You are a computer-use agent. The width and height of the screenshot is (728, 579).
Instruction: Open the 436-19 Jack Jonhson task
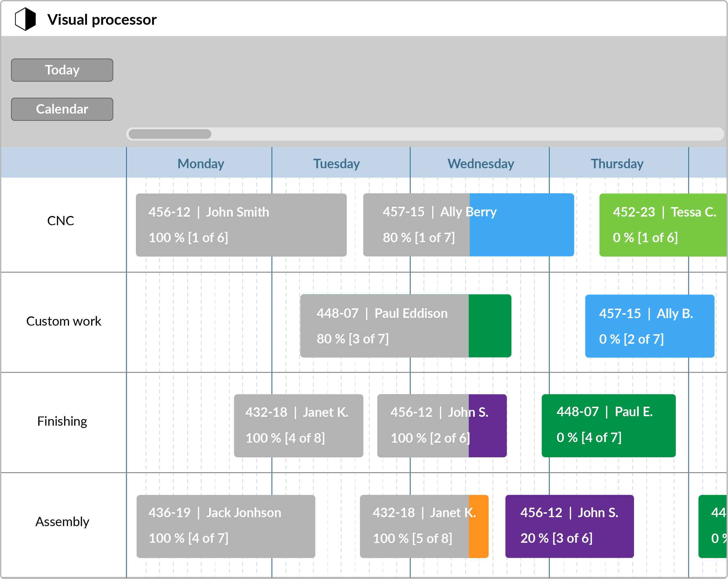tap(226, 526)
